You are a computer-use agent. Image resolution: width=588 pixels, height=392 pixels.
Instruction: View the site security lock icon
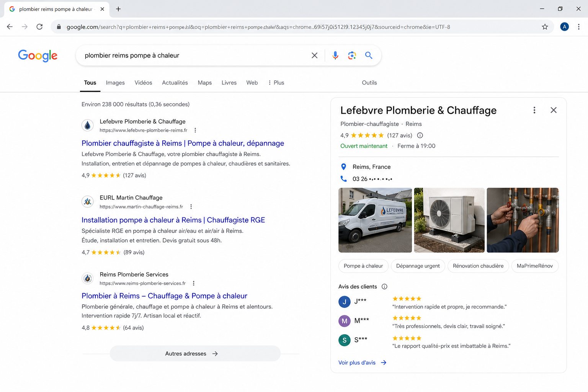click(x=59, y=27)
